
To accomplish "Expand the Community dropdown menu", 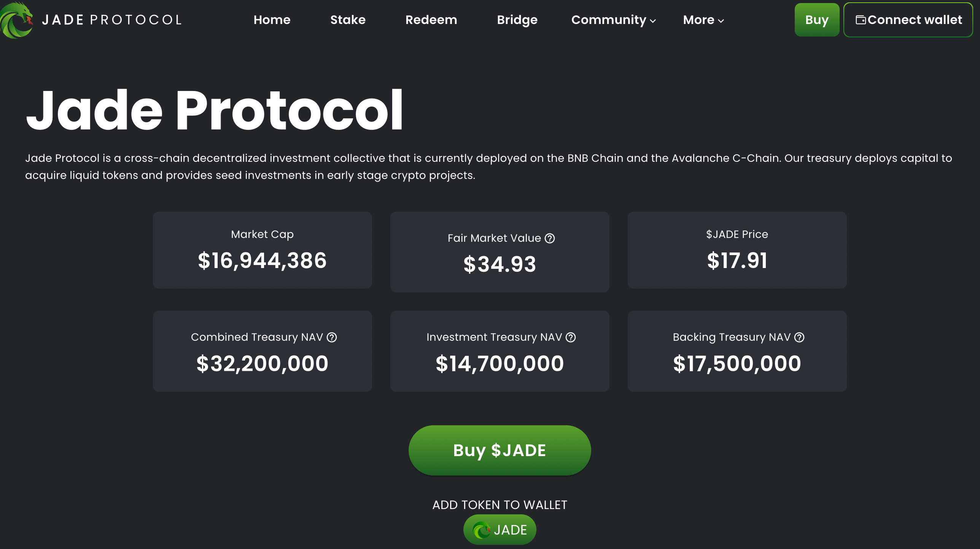I will (x=609, y=20).
